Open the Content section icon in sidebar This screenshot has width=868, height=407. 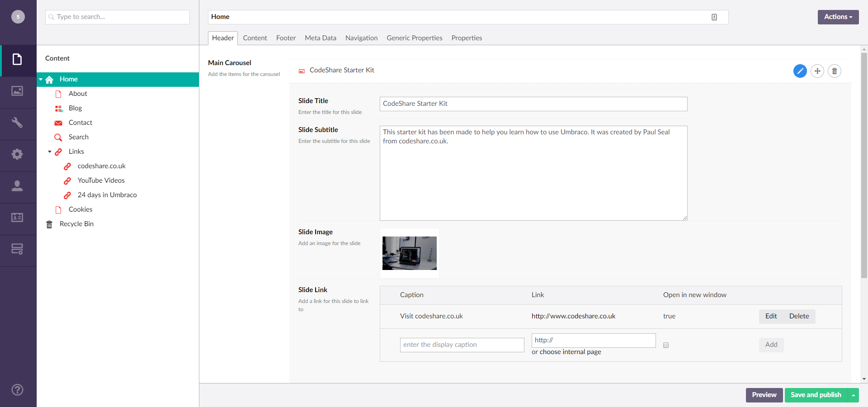17,59
